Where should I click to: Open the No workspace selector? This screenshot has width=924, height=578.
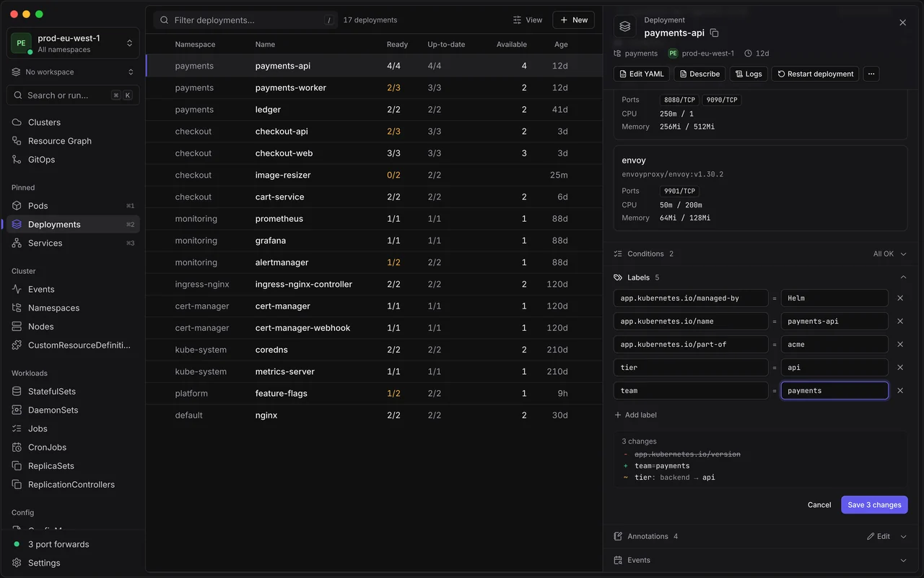[73, 72]
